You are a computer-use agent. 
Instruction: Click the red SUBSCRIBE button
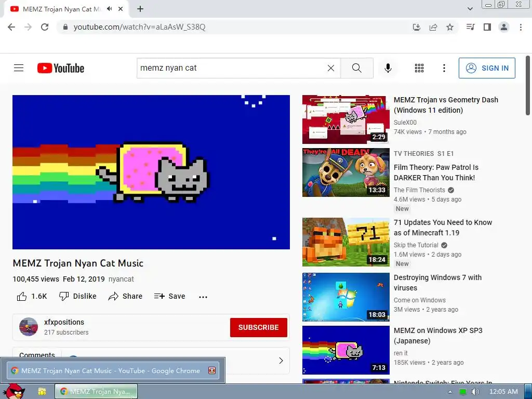tap(259, 327)
